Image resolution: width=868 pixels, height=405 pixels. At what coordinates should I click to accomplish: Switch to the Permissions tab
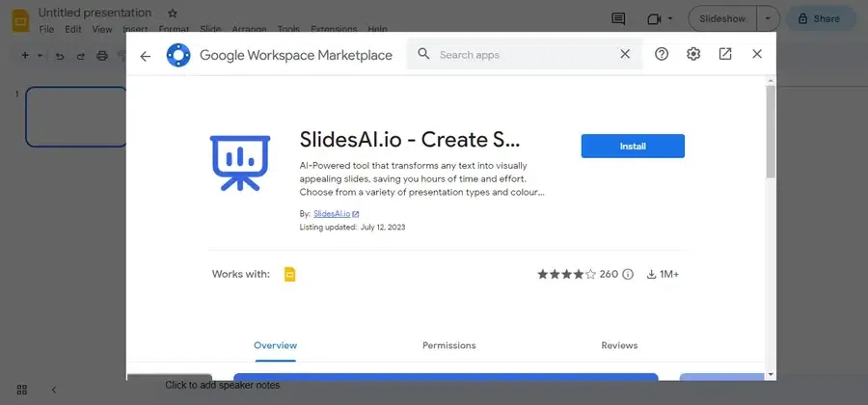(448, 345)
